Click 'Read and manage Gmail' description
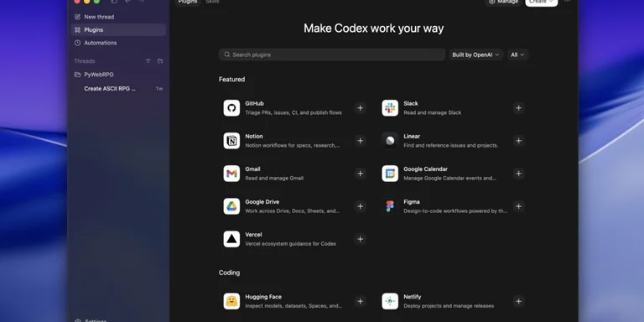The image size is (644, 322). [x=274, y=179]
